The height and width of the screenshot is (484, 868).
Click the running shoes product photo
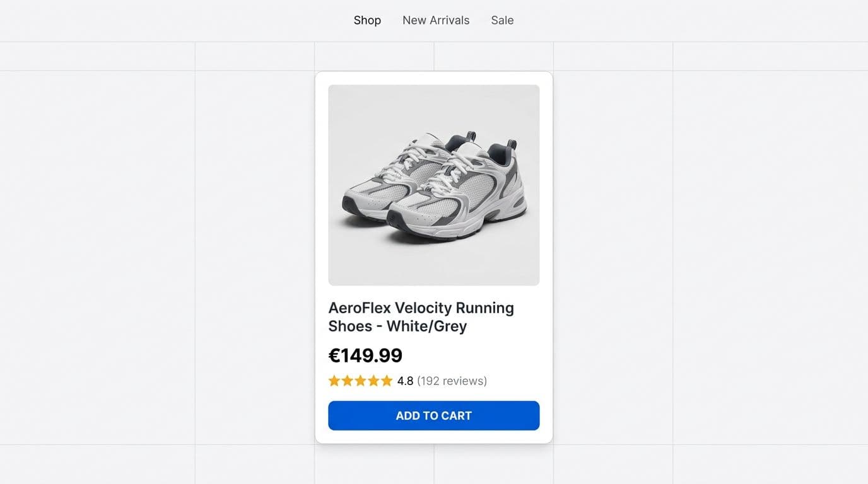(433, 184)
